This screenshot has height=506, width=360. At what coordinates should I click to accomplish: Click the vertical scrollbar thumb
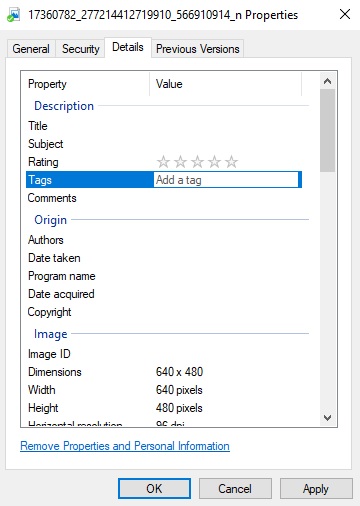(327, 130)
